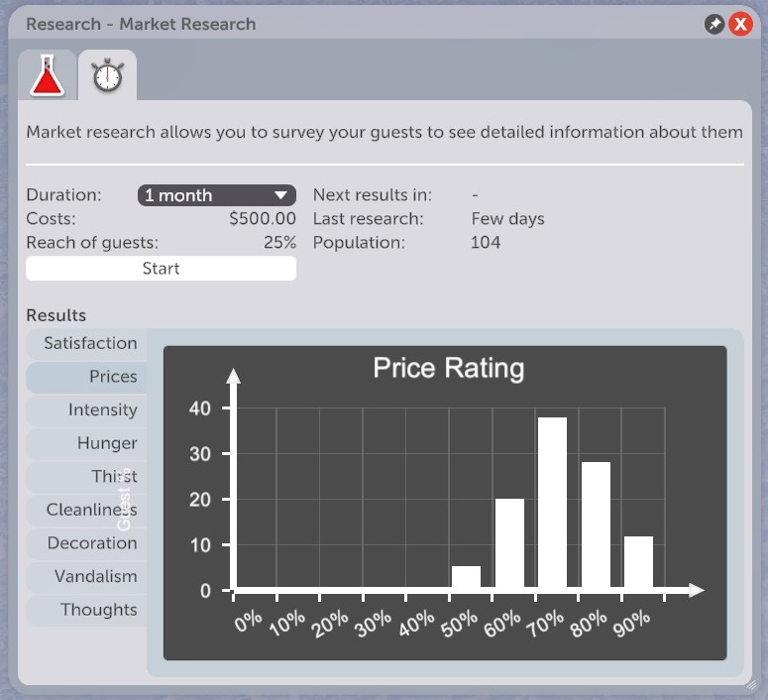This screenshot has width=768, height=700.
Task: Click the window resize grip corner
Action: point(750,684)
